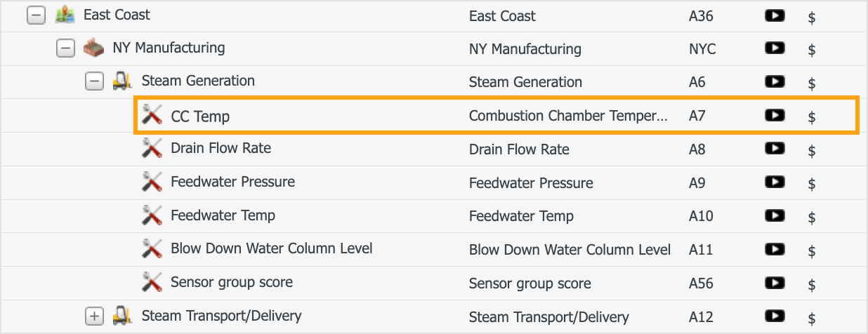Collapse the NY Manufacturing node
The width and height of the screenshot is (868, 334).
(65, 48)
